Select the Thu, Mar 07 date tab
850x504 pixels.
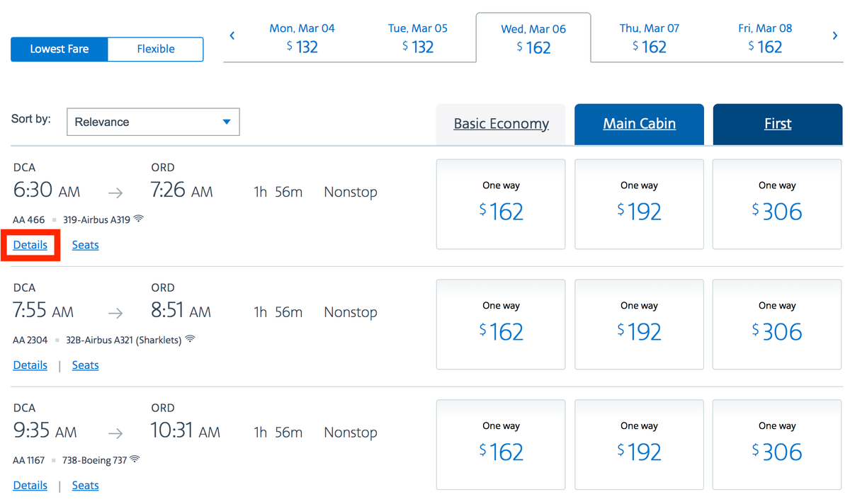point(649,37)
